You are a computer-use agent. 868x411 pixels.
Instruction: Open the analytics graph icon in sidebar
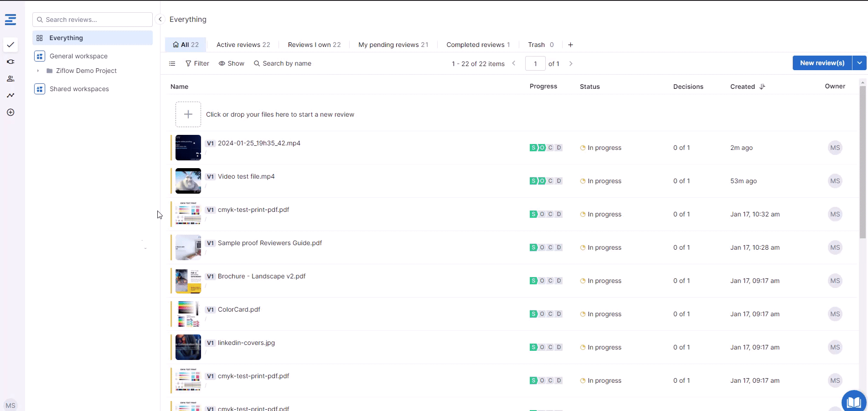click(x=10, y=95)
